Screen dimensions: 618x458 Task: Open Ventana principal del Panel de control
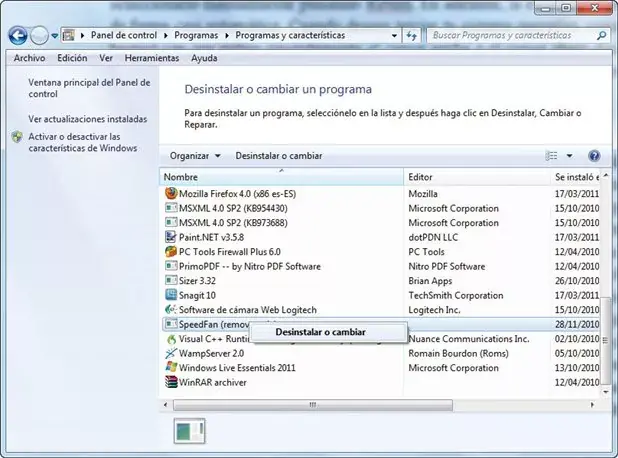89,88
